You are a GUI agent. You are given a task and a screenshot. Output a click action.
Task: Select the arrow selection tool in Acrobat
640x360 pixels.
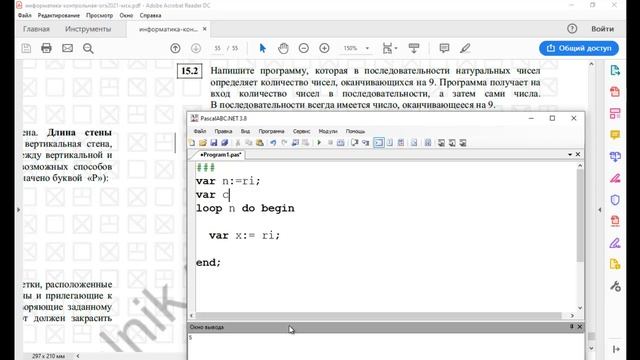pyautogui.click(x=262, y=48)
